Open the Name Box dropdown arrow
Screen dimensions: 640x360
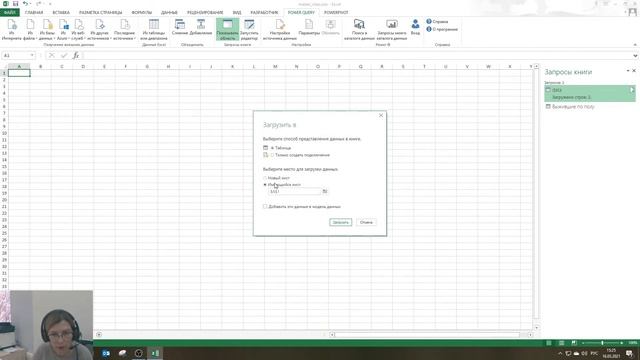pos(32,56)
